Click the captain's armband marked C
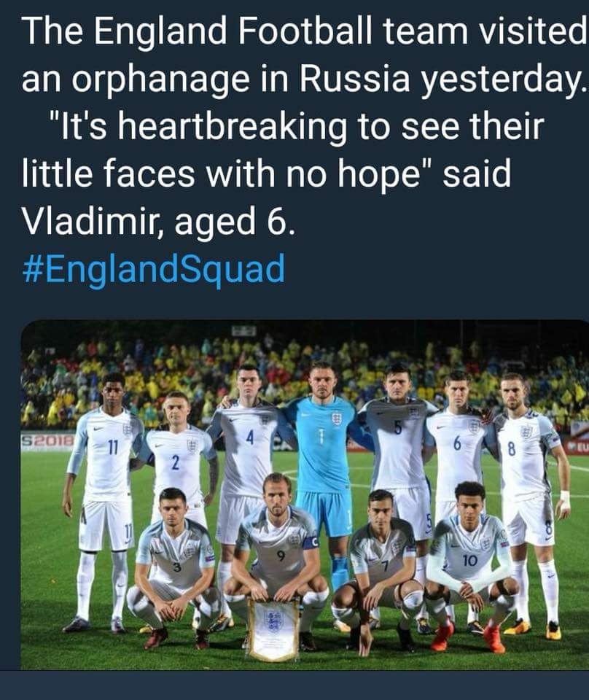Viewport: 589px width, 700px height. click(311, 543)
